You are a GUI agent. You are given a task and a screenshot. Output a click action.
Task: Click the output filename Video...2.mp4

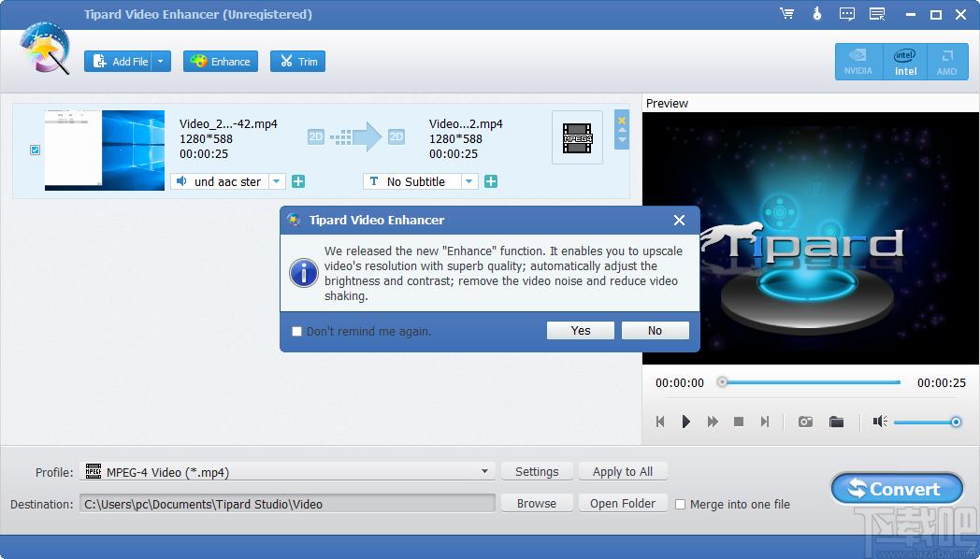coord(466,123)
